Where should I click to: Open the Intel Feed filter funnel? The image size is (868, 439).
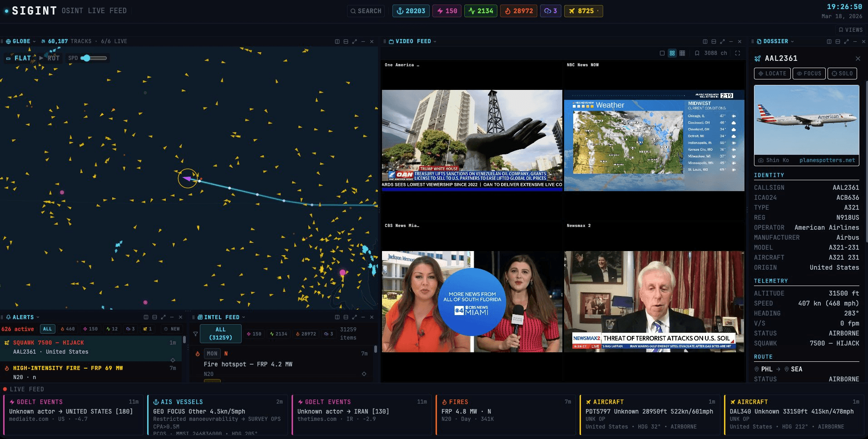click(x=195, y=334)
